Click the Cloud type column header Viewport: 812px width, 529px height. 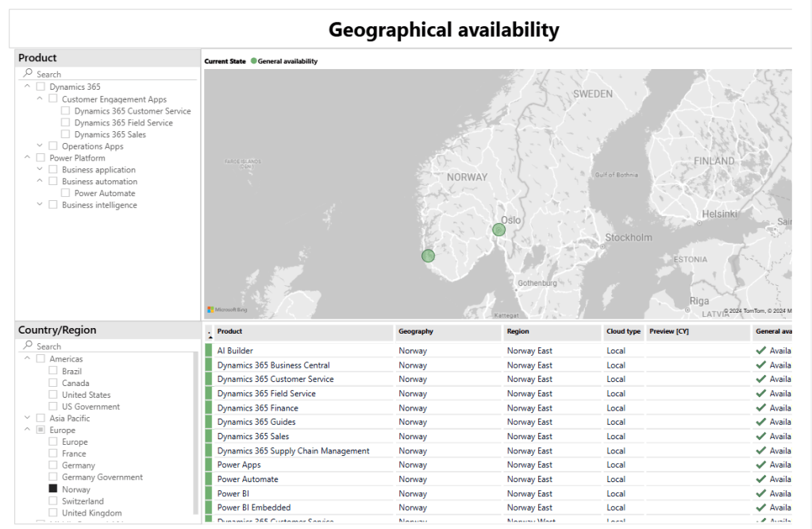[623, 332]
